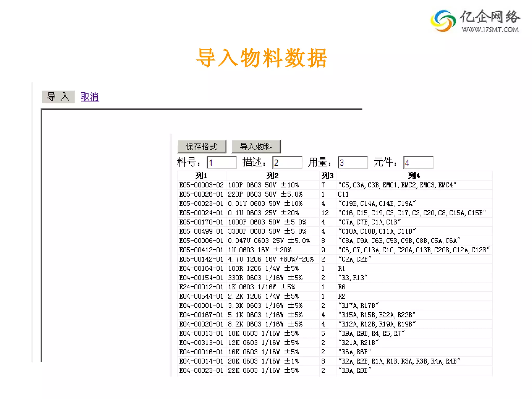The image size is (532, 399).
Task: Click component cell "R3,R13"
Action: pos(414,278)
